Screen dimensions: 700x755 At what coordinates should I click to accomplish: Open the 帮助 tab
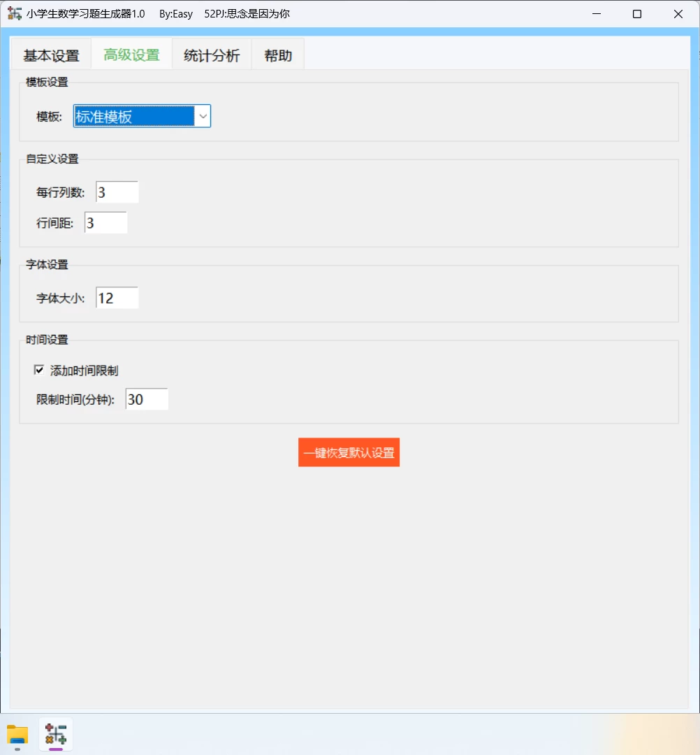278,55
